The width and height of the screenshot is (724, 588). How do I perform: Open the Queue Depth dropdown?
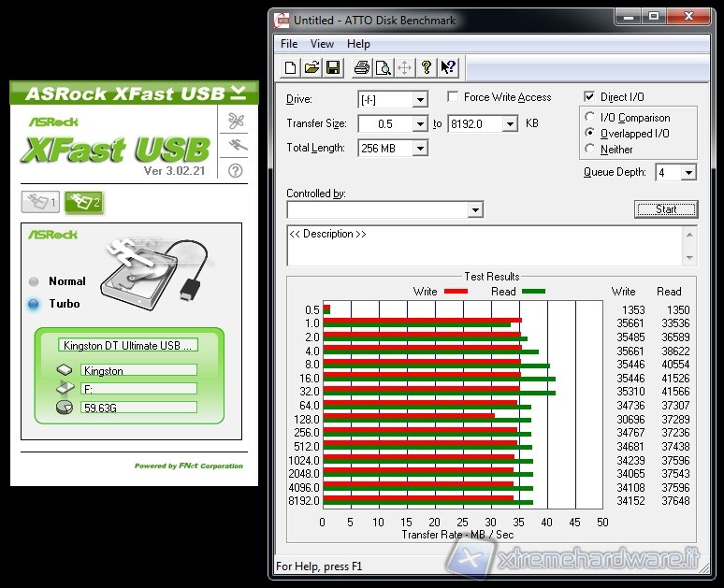pos(688,173)
